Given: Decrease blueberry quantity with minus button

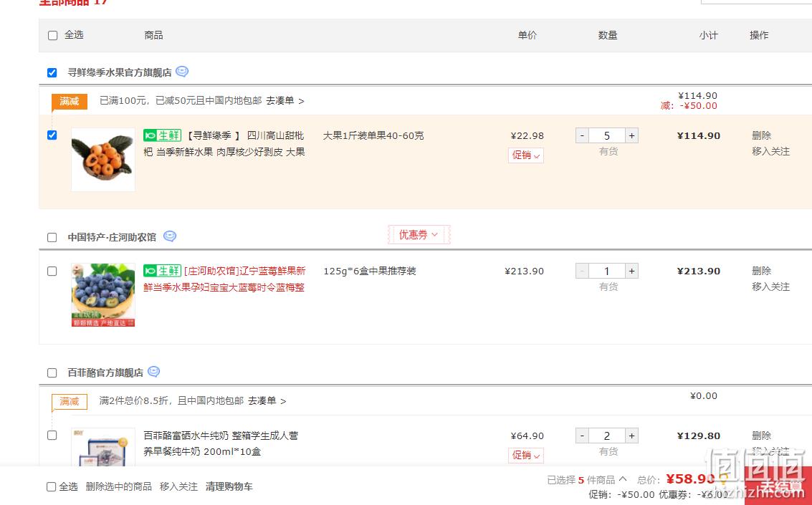Looking at the screenshot, I should 582,271.
